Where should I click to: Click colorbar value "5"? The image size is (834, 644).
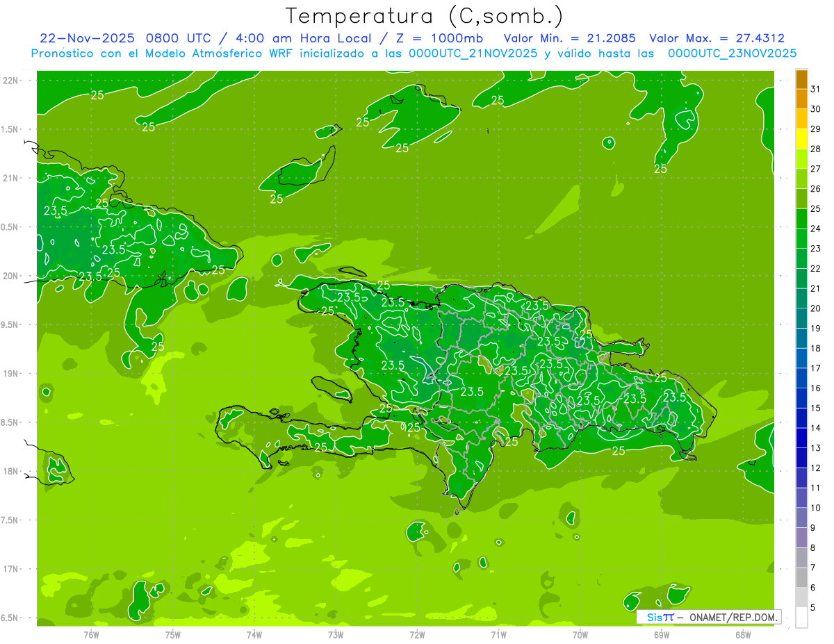click(813, 608)
